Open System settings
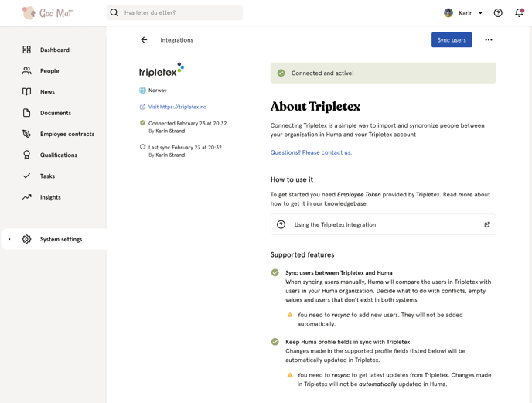This screenshot has height=403, width=532. pos(61,239)
